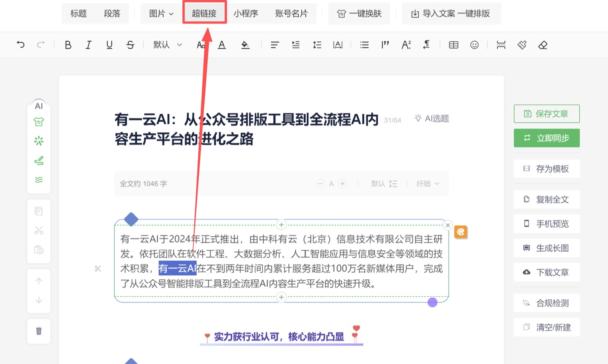Viewport: 608px width, 364px height.
Task: Toggle bold formatting
Action: pos(68,44)
